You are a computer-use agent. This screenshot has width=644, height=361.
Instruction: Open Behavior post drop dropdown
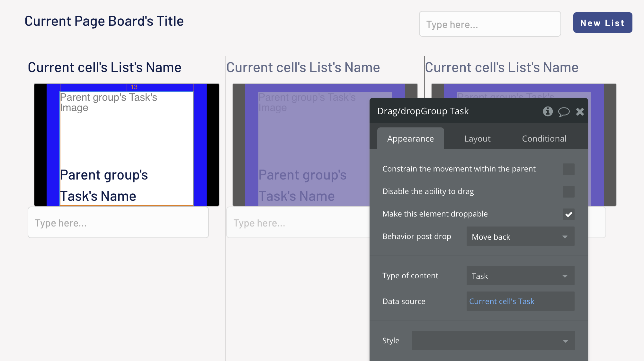point(520,237)
